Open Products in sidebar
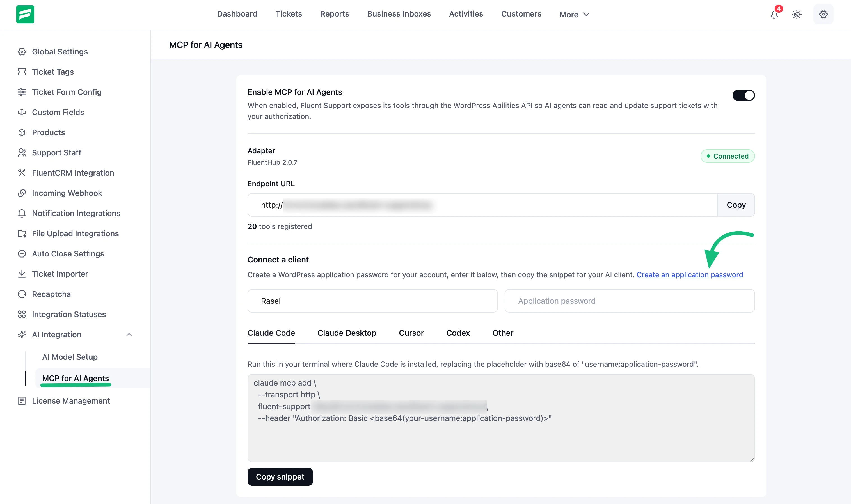Viewport: 851px width, 504px height. (x=48, y=132)
